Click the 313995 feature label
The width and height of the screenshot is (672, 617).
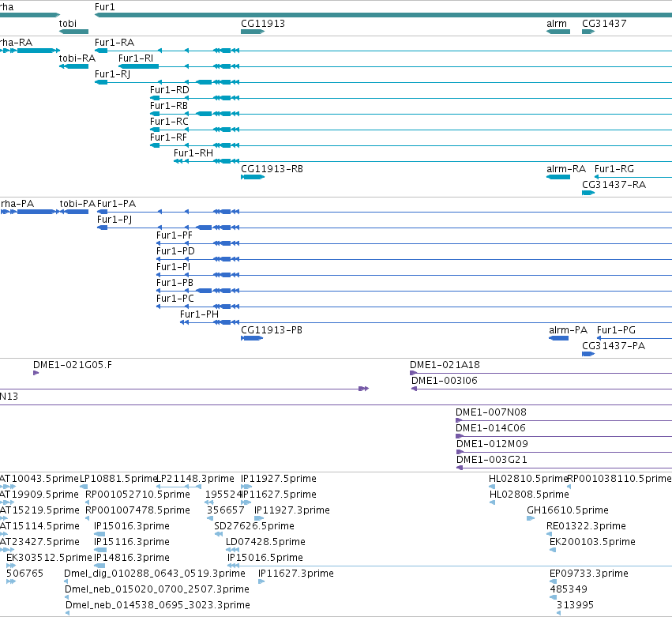pos(575,605)
